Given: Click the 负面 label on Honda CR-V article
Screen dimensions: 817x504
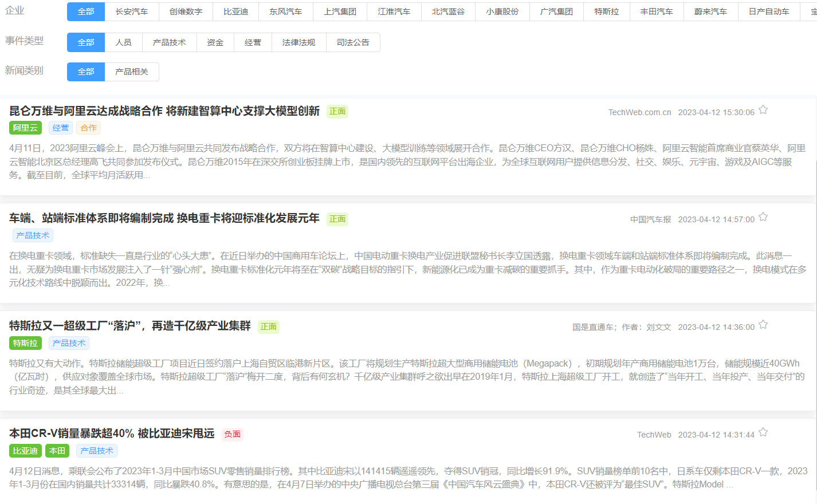Looking at the screenshot, I should point(232,435).
